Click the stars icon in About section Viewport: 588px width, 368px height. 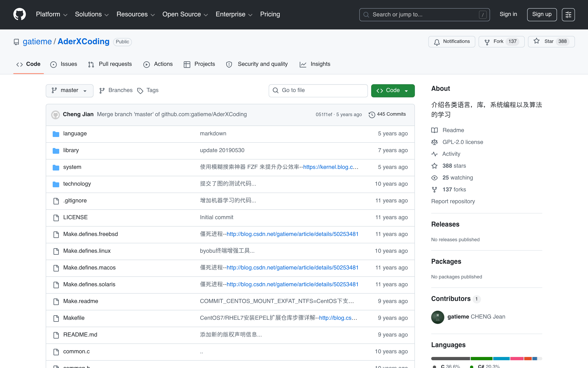(x=434, y=166)
